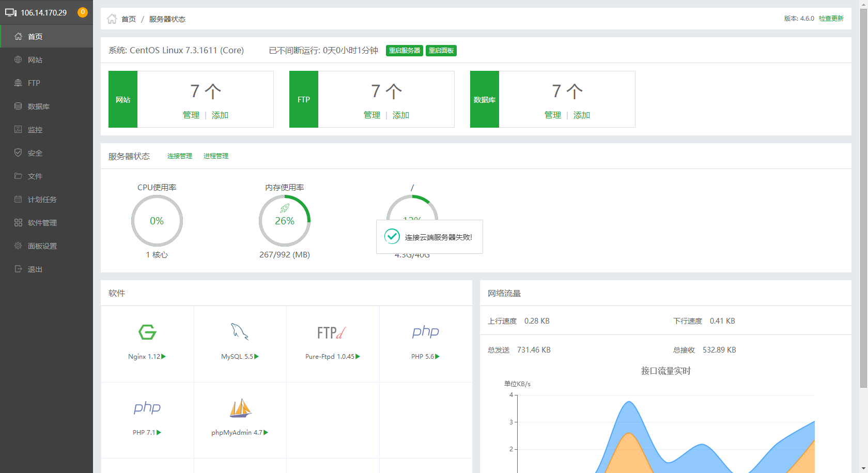This screenshot has height=473, width=868.
Task: Click the CPU usage 0% gauge
Action: pos(157,221)
